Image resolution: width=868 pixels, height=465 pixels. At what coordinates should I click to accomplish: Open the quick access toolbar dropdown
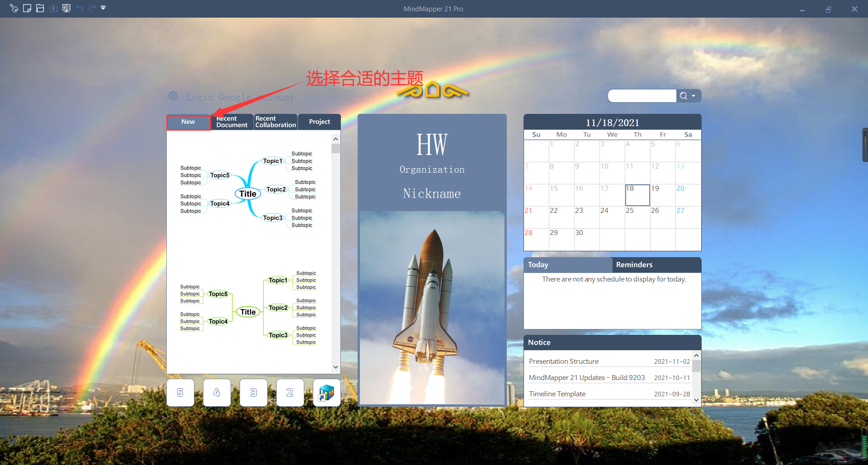click(103, 8)
